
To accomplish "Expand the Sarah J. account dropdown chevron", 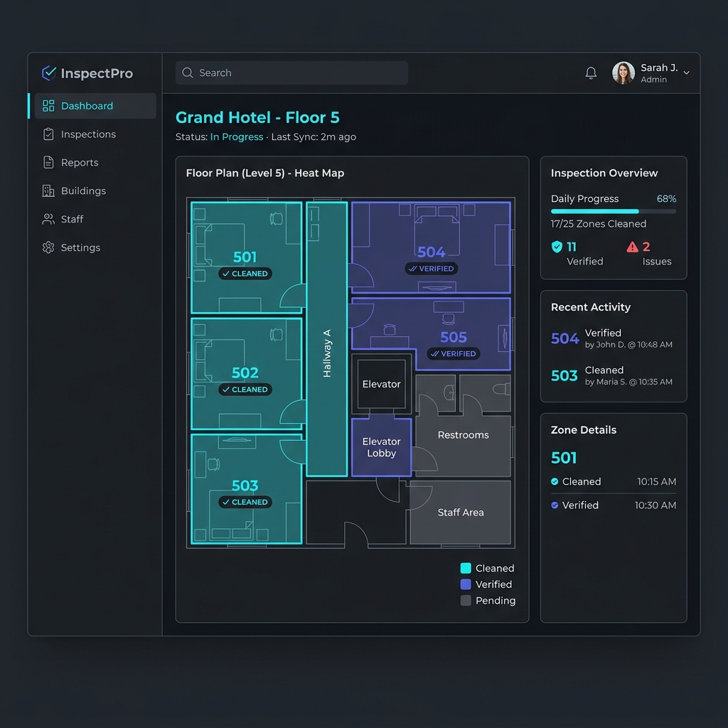I will [x=686, y=73].
